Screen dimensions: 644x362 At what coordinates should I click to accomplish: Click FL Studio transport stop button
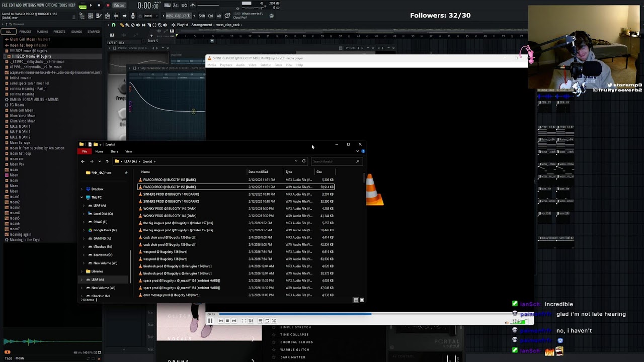click(x=99, y=6)
